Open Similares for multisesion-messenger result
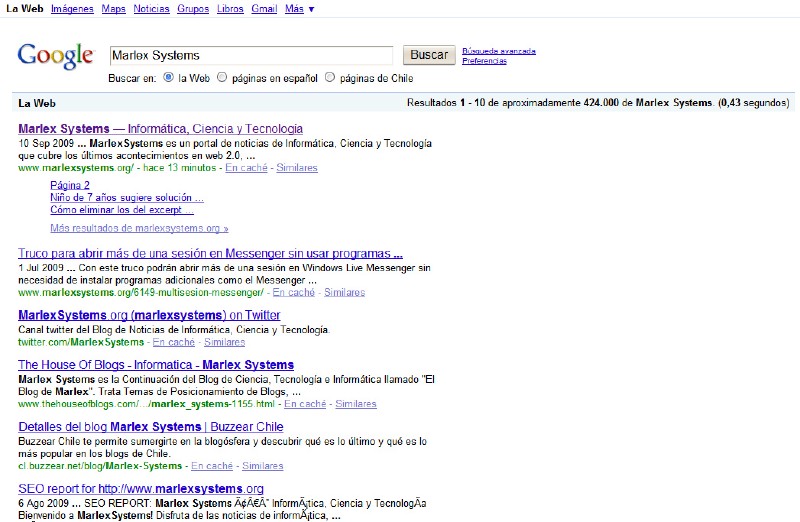This screenshot has width=800, height=522. pyautogui.click(x=344, y=292)
